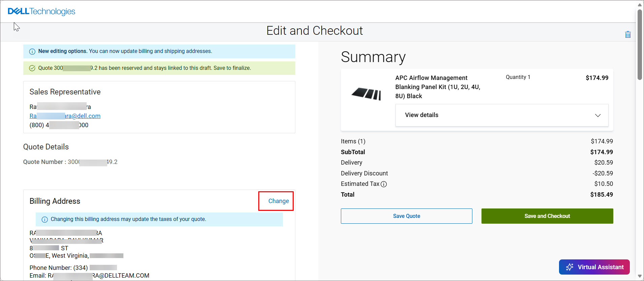Open the sales representative email link

pyautogui.click(x=65, y=116)
